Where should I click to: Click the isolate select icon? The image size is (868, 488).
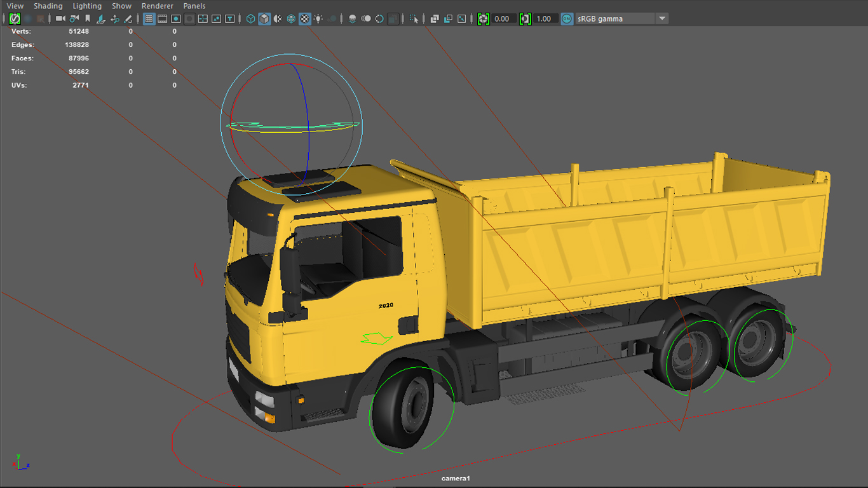coord(414,19)
